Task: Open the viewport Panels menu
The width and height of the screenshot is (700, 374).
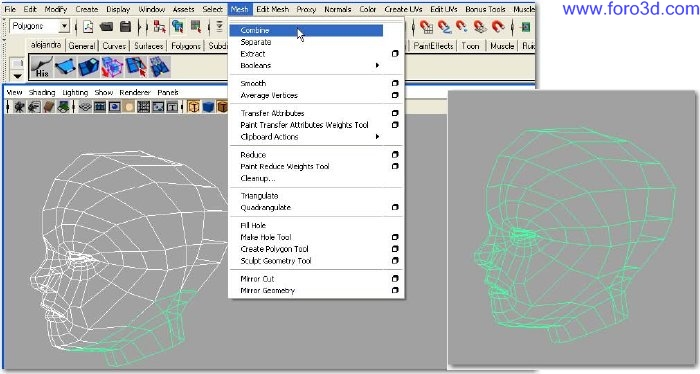Action: [168, 92]
